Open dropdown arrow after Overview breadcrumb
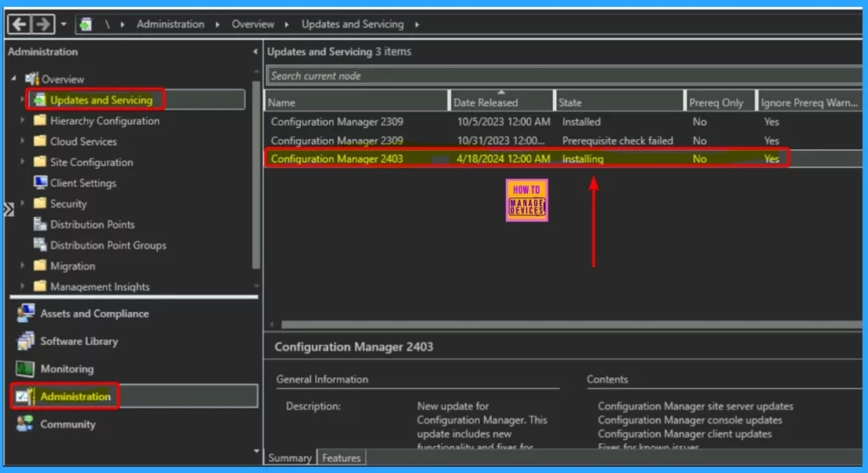Screen dimensions: 868x473 [x=287, y=25]
